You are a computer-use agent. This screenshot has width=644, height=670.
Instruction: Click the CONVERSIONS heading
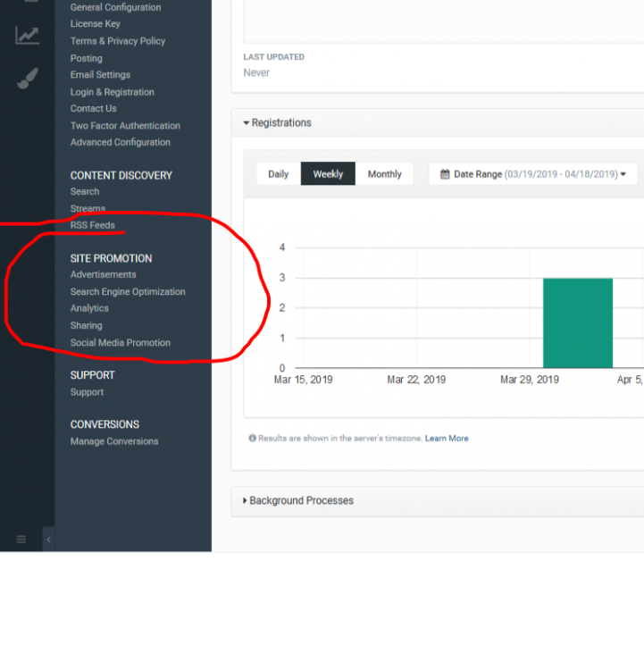[x=105, y=424]
